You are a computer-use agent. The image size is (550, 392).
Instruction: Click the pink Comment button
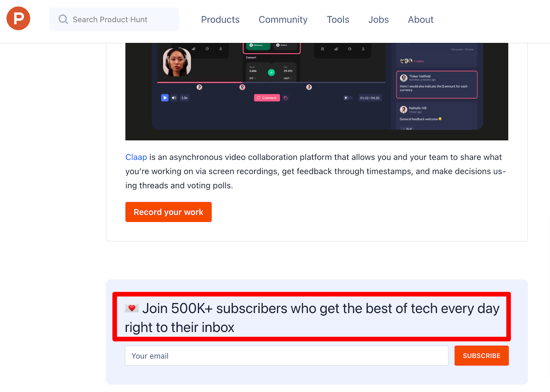(x=267, y=98)
